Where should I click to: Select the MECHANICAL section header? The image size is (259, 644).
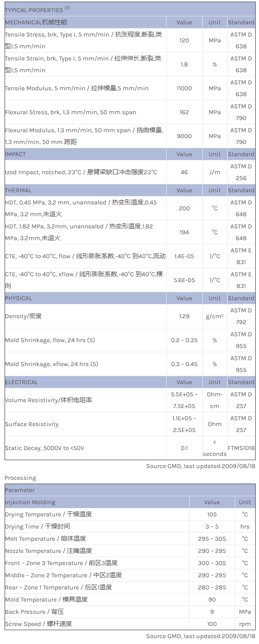click(x=36, y=22)
